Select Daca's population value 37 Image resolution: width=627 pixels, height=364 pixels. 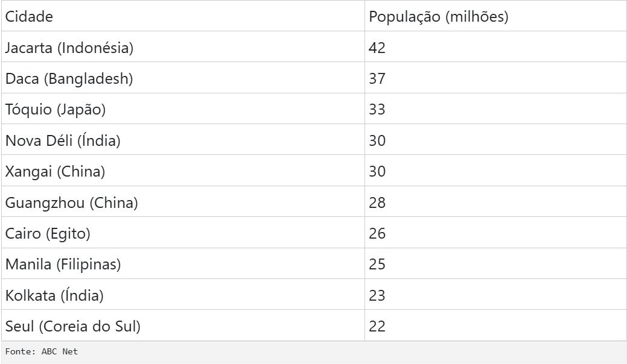point(377,79)
